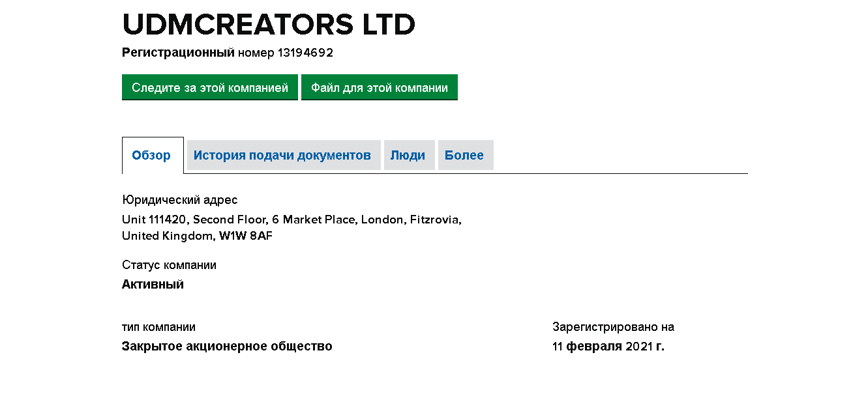The width and height of the screenshot is (868, 398).
Task: Click the Закрытое акционерное общество text
Action: point(227,347)
